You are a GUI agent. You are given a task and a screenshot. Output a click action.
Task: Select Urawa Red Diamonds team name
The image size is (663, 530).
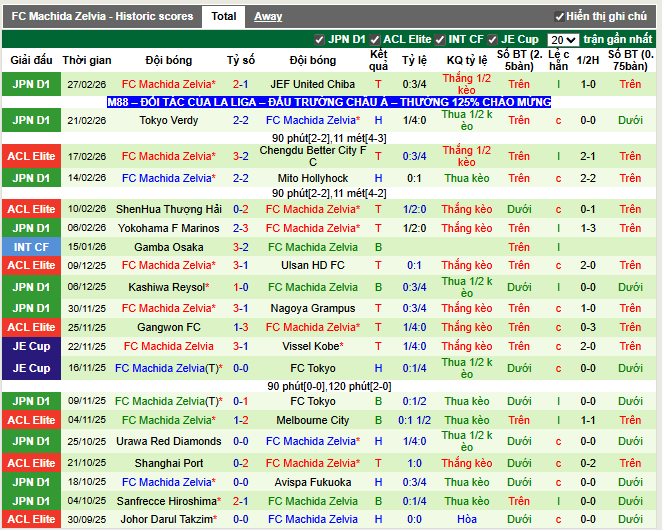(169, 441)
